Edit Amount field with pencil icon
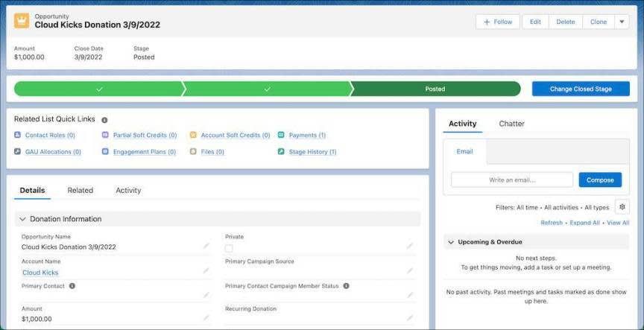The width and height of the screenshot is (644, 330). coord(206,317)
